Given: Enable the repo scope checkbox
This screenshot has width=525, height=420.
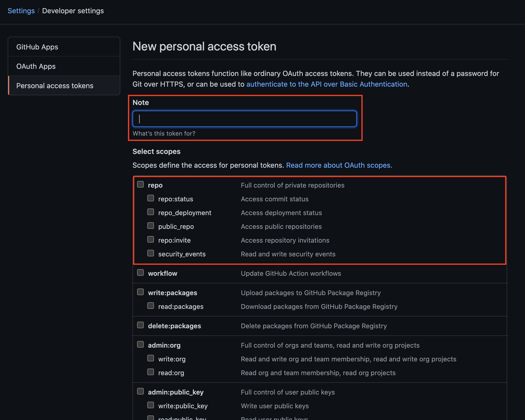Looking at the screenshot, I should (x=140, y=184).
